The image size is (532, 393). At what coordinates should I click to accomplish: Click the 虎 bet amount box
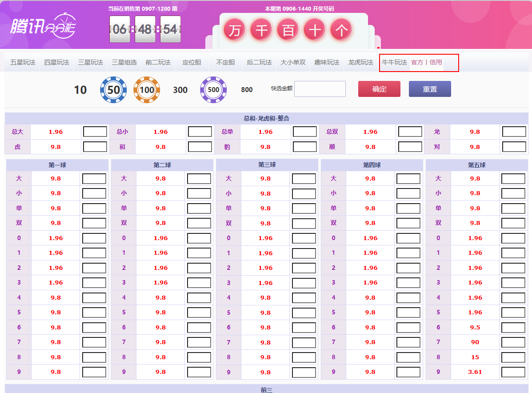click(95, 147)
